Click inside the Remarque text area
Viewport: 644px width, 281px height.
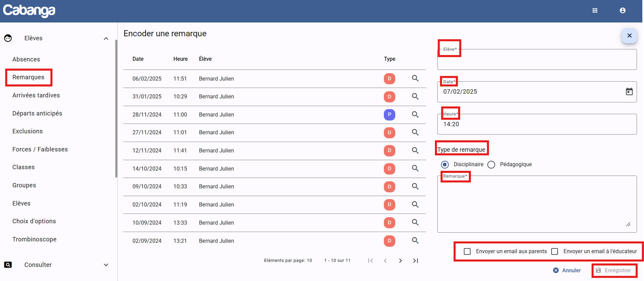[x=536, y=204]
